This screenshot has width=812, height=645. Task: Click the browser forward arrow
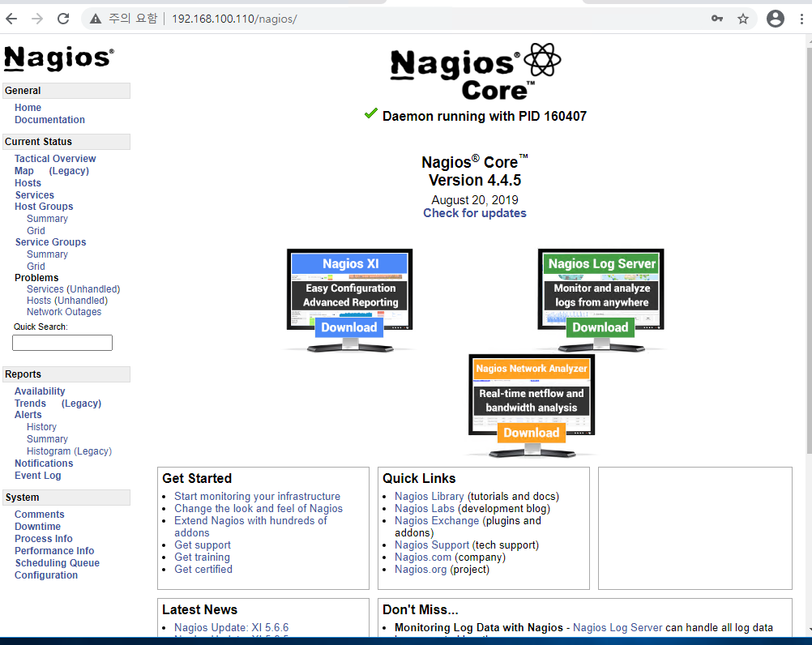coord(37,19)
